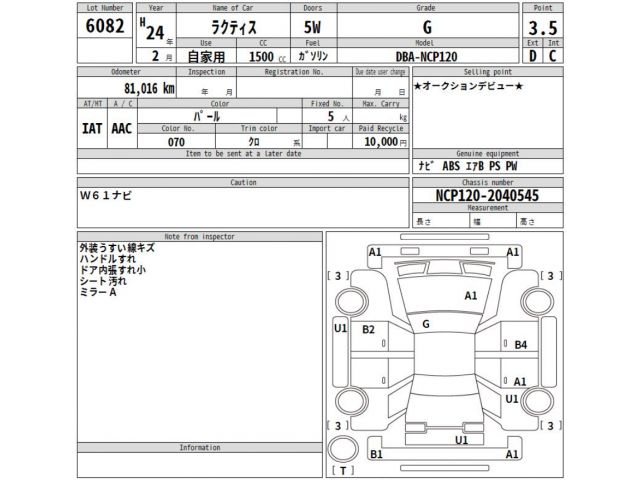Click inspector note シート汚れ
The image size is (640, 480).
(103, 281)
